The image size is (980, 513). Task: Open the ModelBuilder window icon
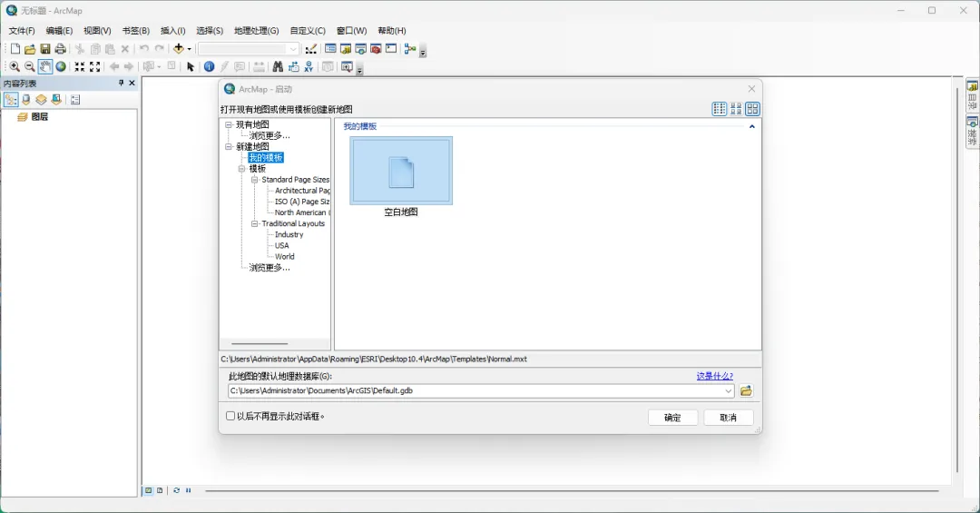click(410, 49)
